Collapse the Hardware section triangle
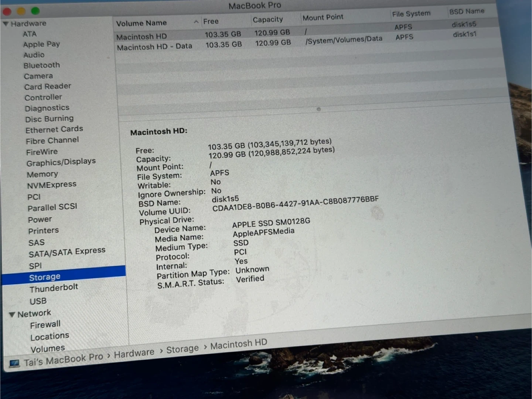This screenshot has width=532, height=399. click(6, 24)
